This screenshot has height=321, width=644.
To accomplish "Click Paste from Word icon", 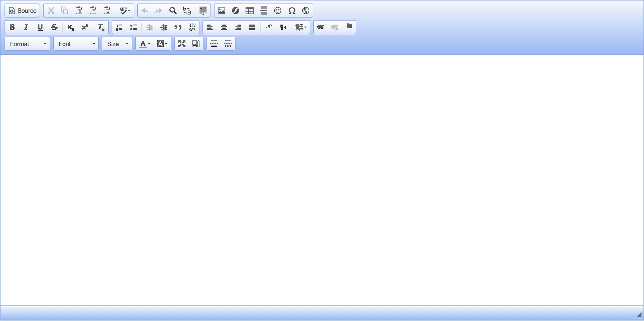I will pyautogui.click(x=107, y=11).
